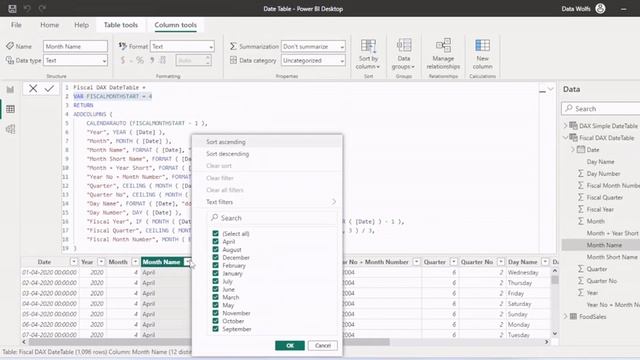Switch to Table view in left sidebar

(x=10, y=109)
